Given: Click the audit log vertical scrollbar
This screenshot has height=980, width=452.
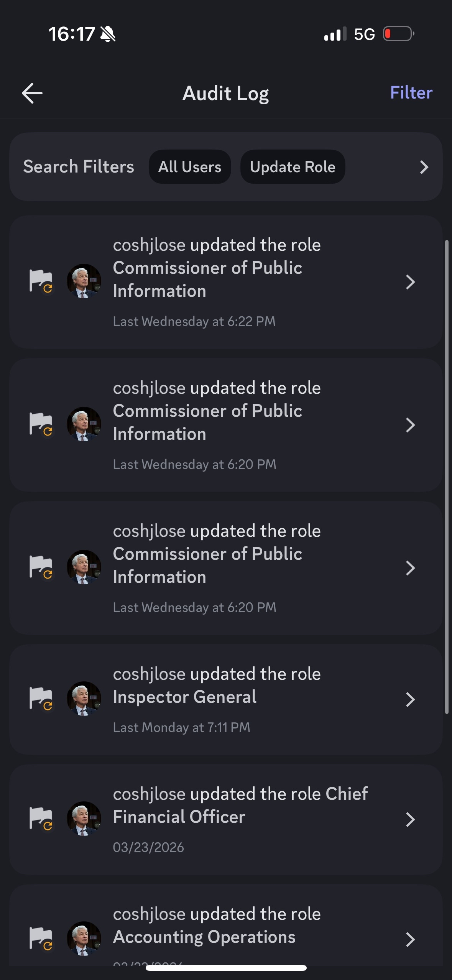Looking at the screenshot, I should click(446, 477).
